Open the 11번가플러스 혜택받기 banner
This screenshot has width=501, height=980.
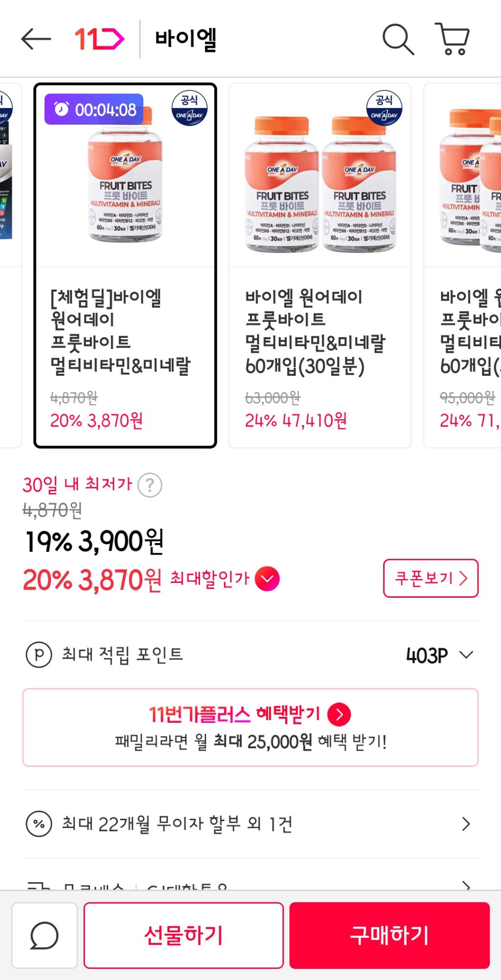point(250,727)
